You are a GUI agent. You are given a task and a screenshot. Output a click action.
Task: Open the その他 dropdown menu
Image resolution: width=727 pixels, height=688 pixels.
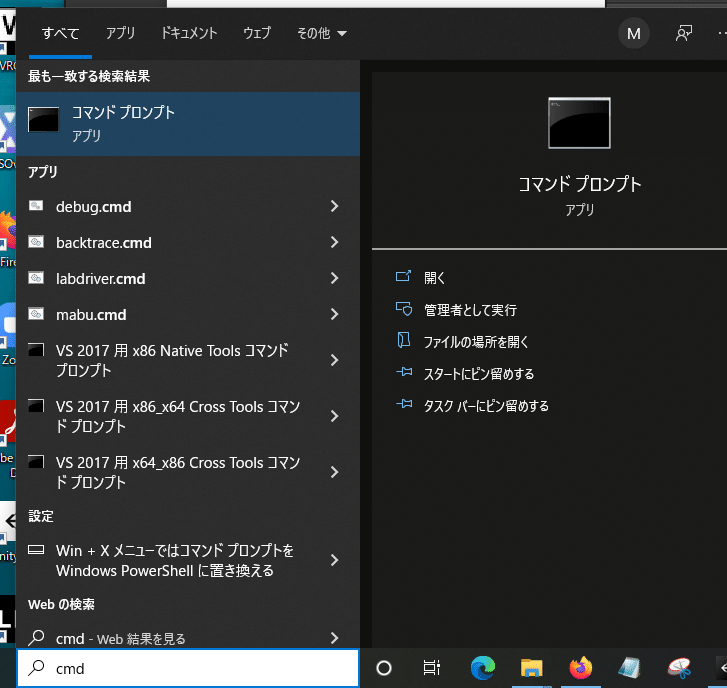322,33
